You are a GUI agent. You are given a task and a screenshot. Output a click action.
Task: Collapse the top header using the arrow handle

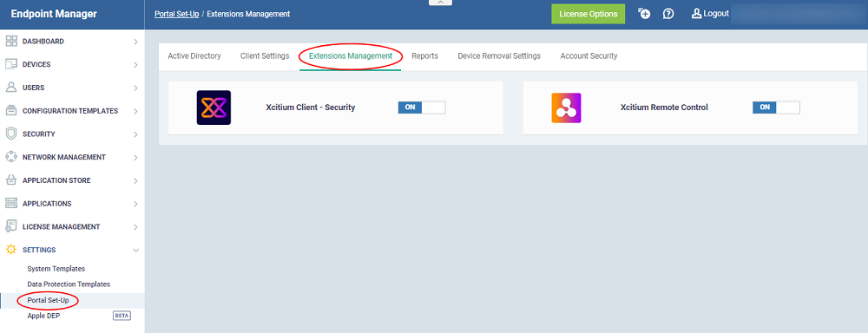[440, 3]
